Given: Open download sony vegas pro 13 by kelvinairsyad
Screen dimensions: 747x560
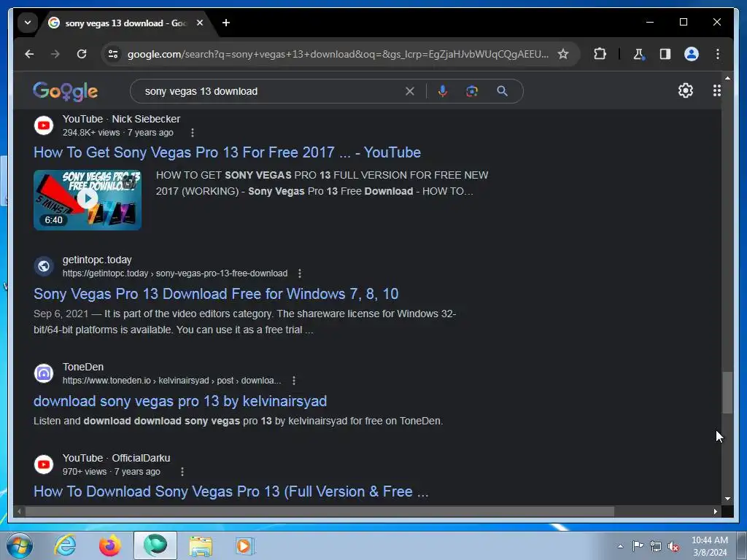Looking at the screenshot, I should [180, 401].
